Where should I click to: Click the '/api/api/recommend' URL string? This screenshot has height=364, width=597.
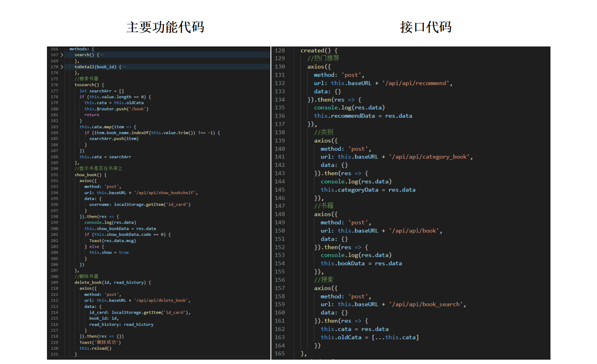[417, 83]
